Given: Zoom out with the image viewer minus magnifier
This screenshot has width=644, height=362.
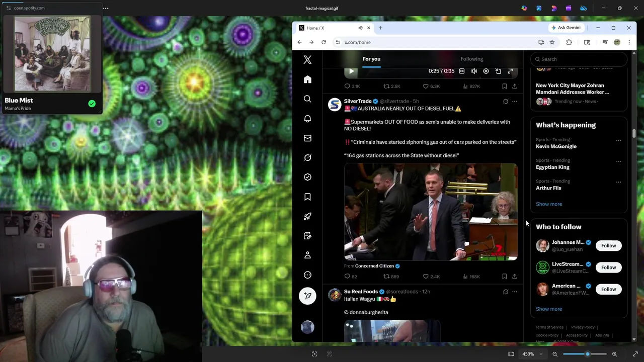Looking at the screenshot, I should [555, 354].
